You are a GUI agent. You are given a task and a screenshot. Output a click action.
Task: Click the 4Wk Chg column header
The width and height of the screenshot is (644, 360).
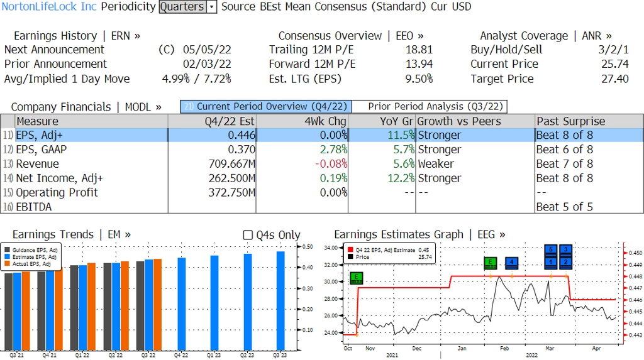(x=302, y=121)
